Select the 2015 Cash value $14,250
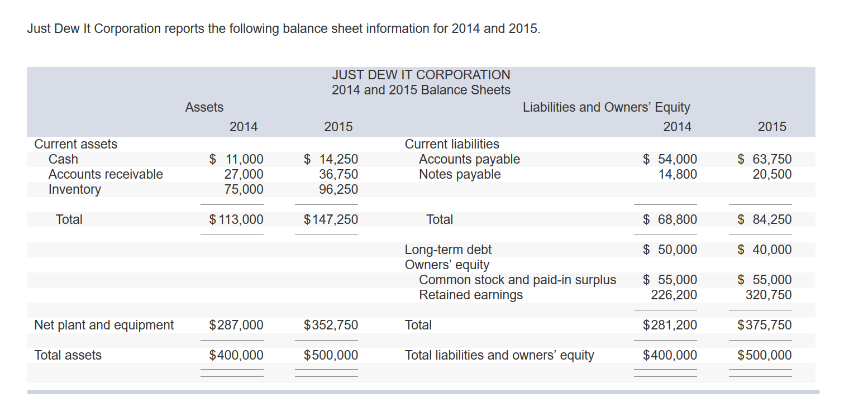The image size is (868, 397). pos(331,159)
